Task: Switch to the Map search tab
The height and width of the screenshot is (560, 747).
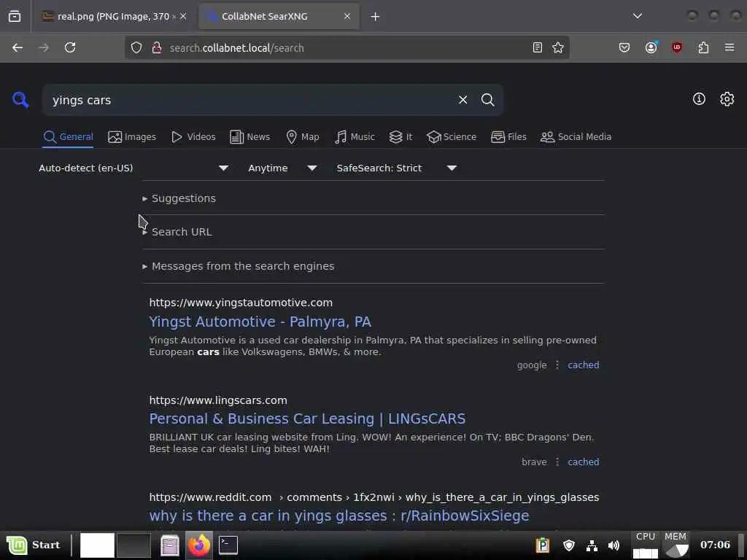Action: 303,136
